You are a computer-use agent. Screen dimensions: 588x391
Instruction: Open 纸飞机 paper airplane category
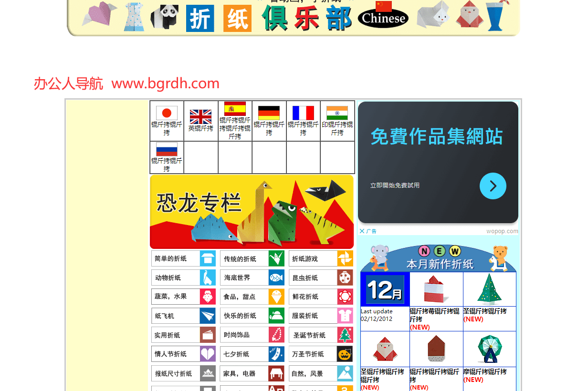click(183, 316)
